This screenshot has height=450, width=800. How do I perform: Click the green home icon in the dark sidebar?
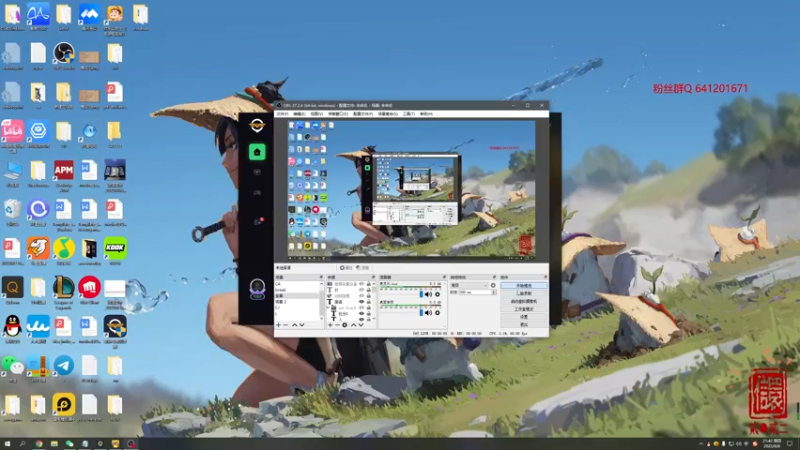click(257, 152)
